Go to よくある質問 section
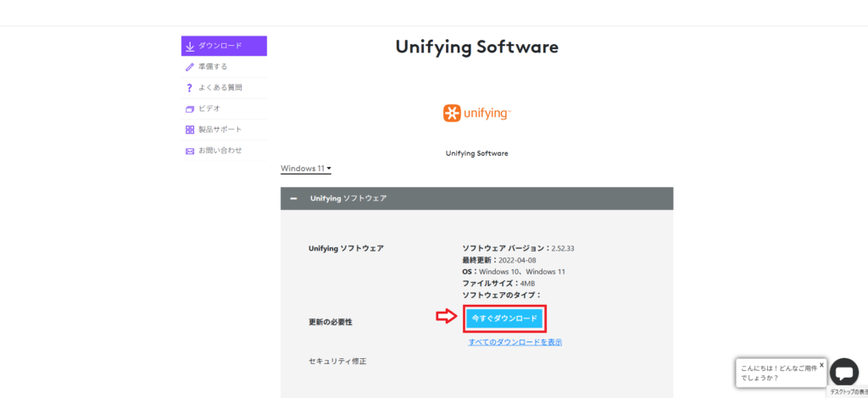This screenshot has width=868, height=398. pyautogui.click(x=224, y=88)
